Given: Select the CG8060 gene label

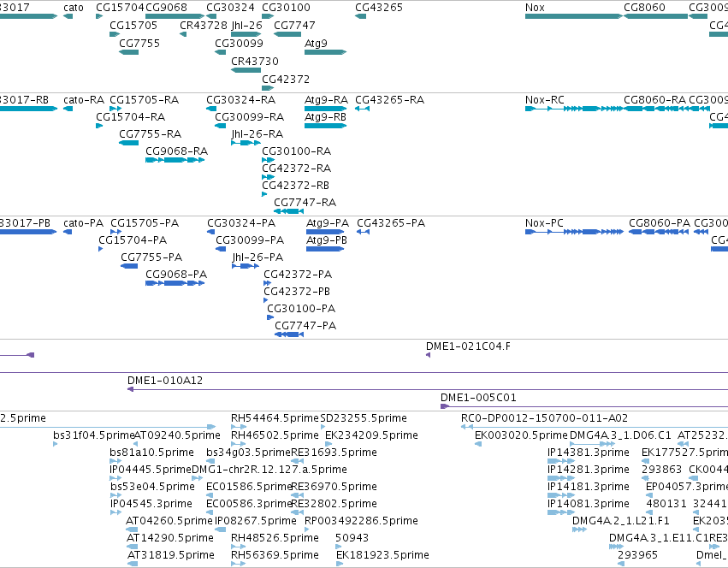Looking at the screenshot, I should tap(644, 8).
